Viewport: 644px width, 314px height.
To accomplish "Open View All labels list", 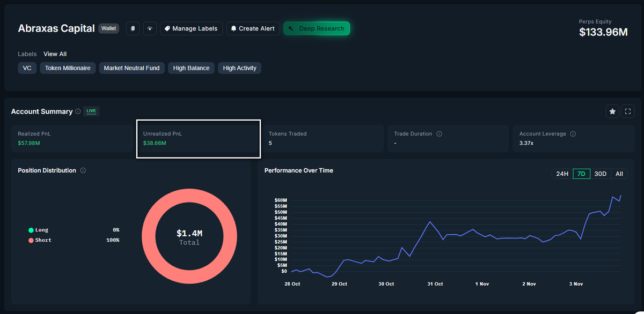I will (55, 54).
